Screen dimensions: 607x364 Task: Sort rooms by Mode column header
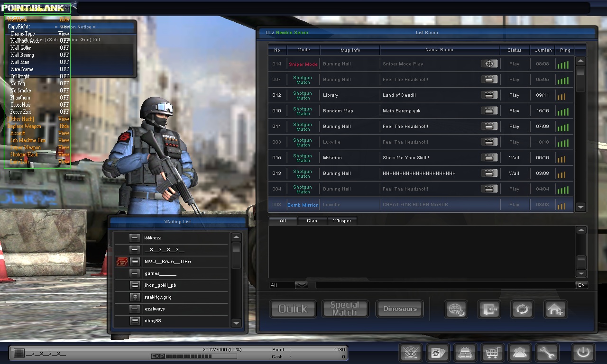coord(303,50)
